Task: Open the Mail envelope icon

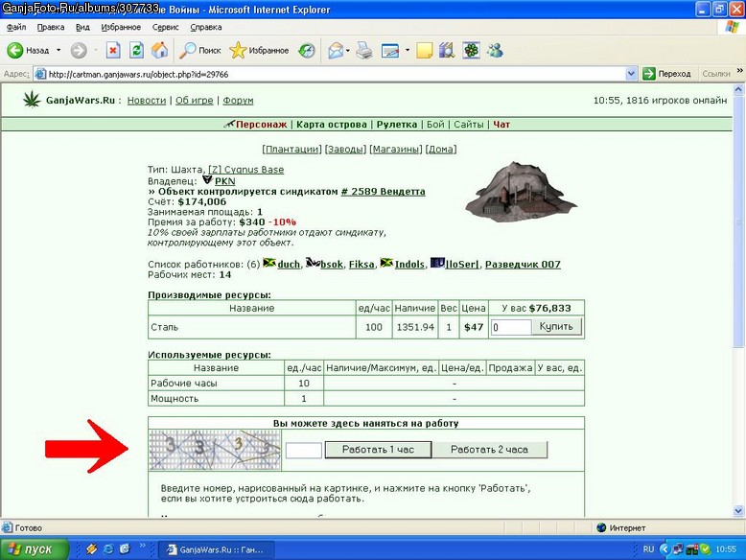Action: [x=336, y=50]
